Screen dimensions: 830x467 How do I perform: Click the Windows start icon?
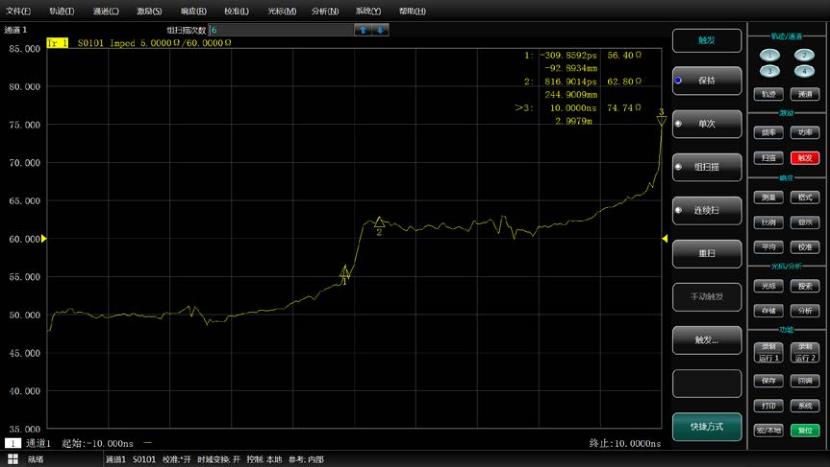pos(13,459)
